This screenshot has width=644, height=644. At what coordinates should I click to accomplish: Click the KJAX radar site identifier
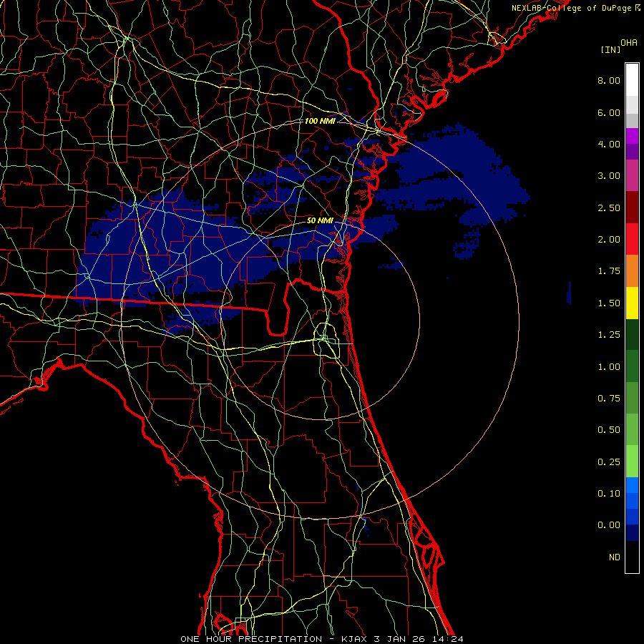click(355, 639)
